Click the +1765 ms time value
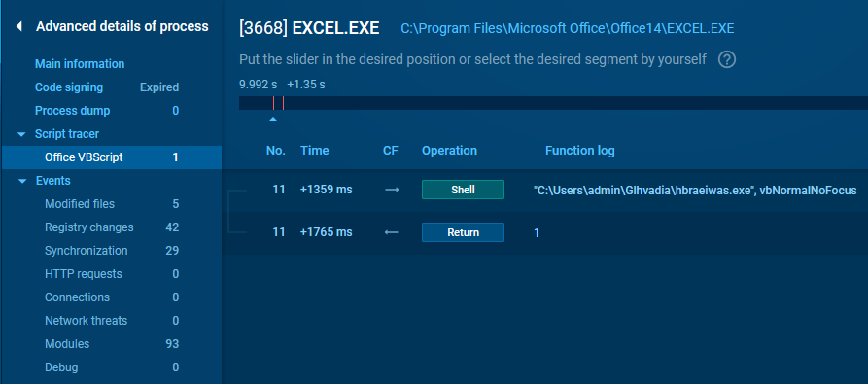 pos(326,232)
